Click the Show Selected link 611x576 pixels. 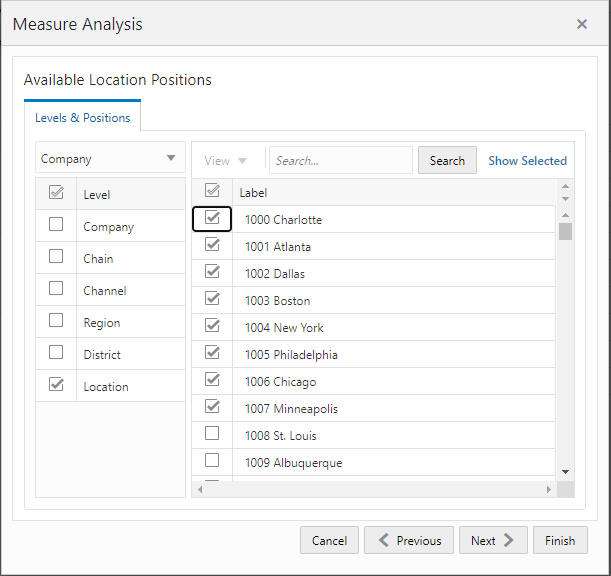coord(527,161)
